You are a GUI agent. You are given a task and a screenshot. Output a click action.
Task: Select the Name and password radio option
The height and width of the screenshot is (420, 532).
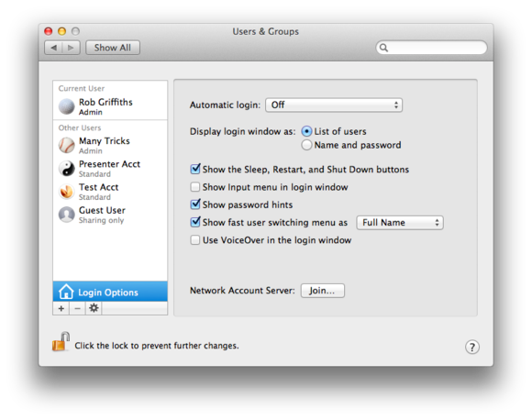[306, 145]
